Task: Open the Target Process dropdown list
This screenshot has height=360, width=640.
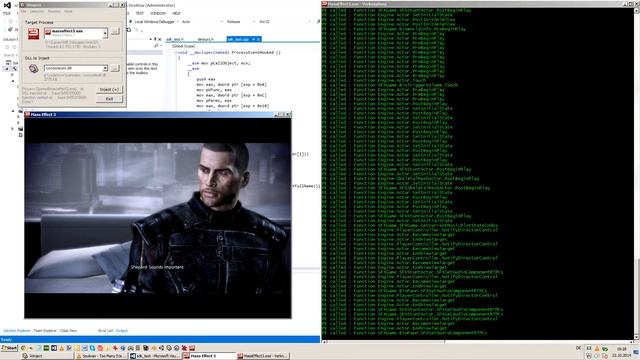Action: (x=105, y=33)
